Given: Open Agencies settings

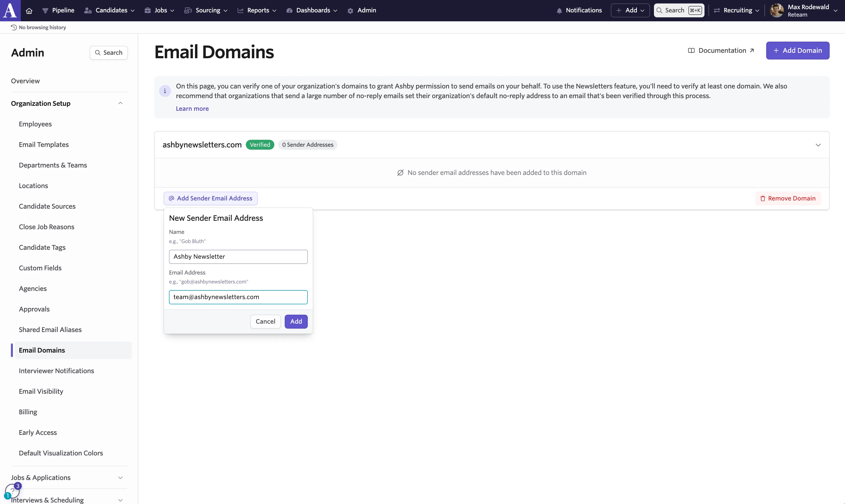Looking at the screenshot, I should click(33, 289).
